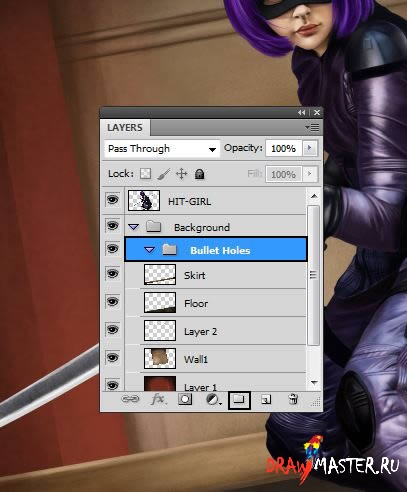This screenshot has width=407, height=492.
Task: Lock transparent pixels checker icon
Action: click(145, 174)
